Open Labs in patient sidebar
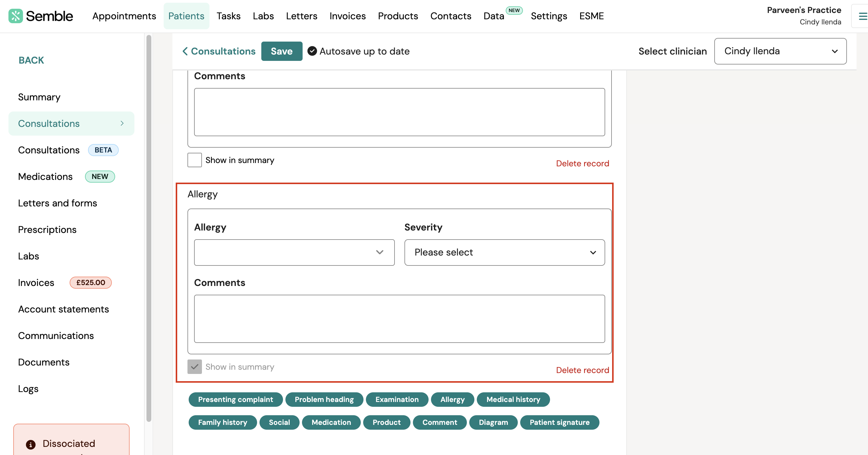The width and height of the screenshot is (868, 455). coord(28,256)
